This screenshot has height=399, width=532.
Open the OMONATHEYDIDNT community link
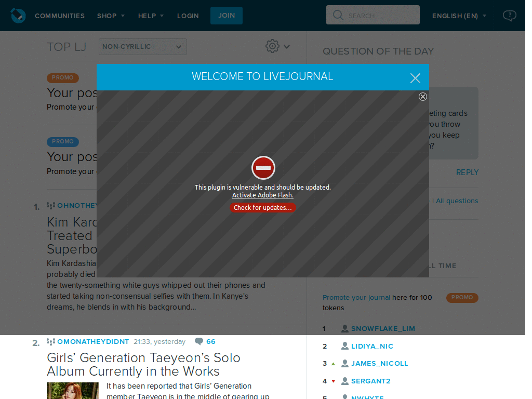click(x=93, y=342)
